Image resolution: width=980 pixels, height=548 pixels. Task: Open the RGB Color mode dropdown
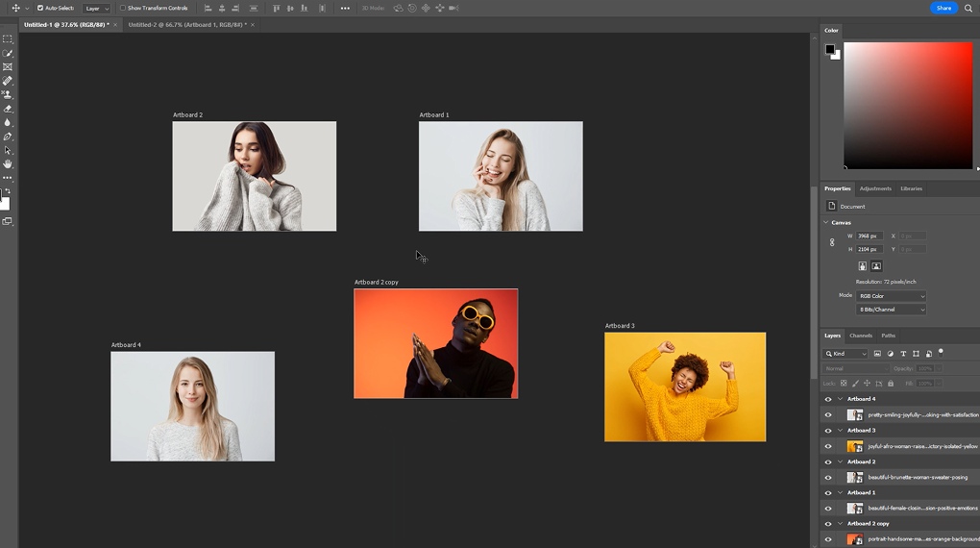tap(891, 296)
